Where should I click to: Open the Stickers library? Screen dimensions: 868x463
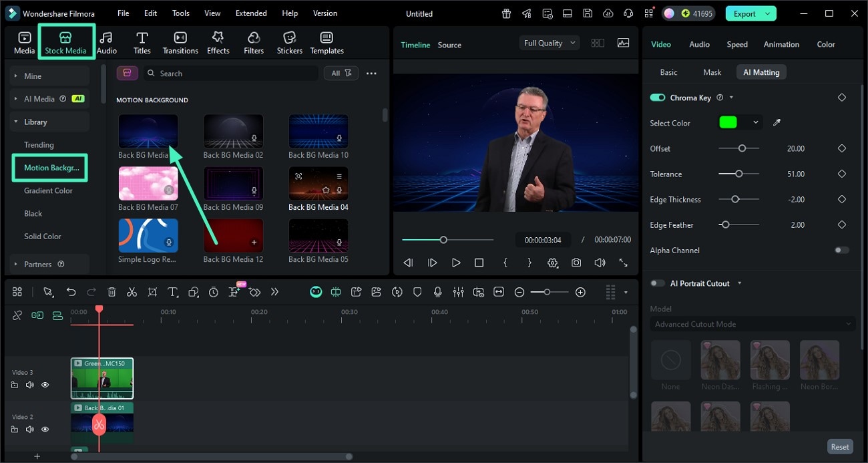pyautogui.click(x=289, y=43)
